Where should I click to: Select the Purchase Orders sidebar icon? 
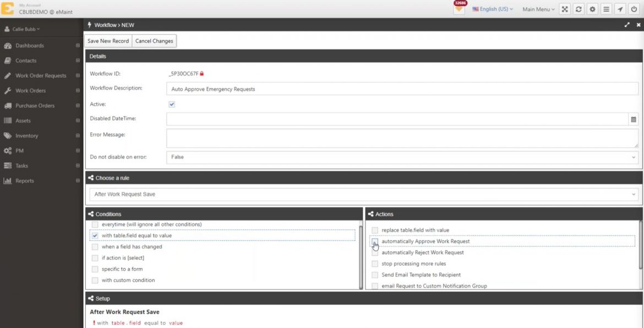7,105
